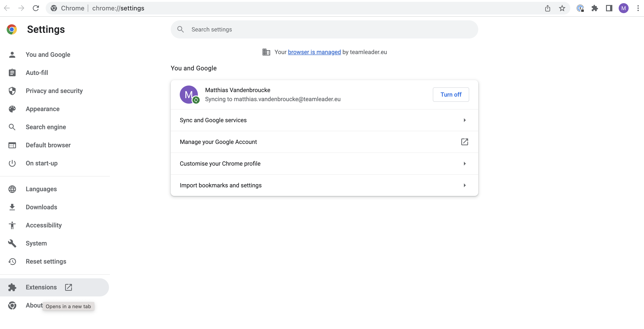The height and width of the screenshot is (329, 644).
Task: Click the Matthias Vandenbroucke name text
Action: point(237,90)
